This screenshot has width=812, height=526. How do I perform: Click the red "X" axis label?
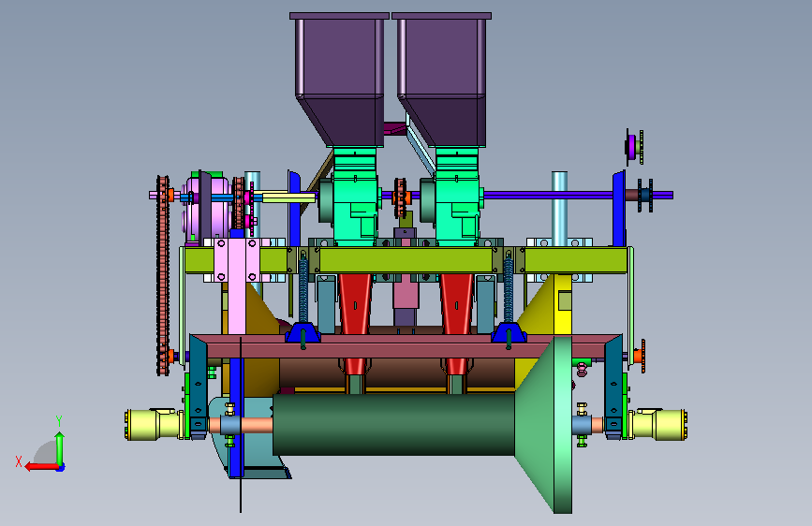pos(19,461)
